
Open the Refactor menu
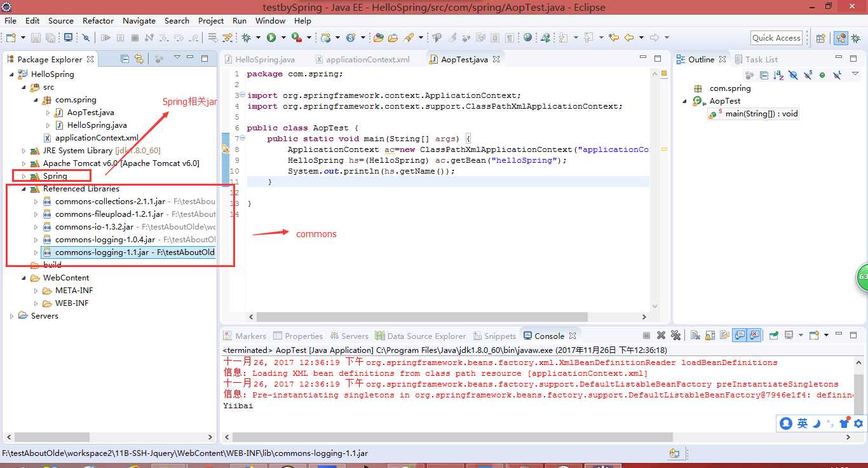[x=98, y=20]
